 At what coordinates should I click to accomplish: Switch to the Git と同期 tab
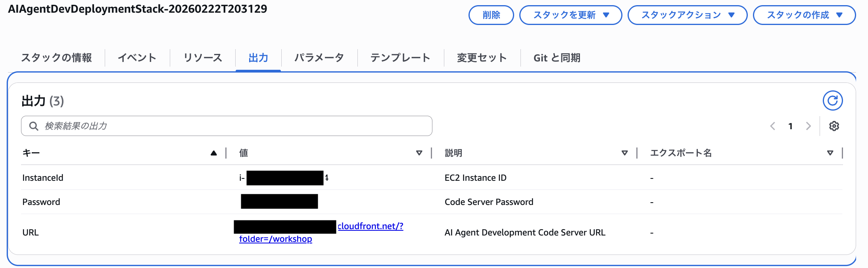point(557,58)
